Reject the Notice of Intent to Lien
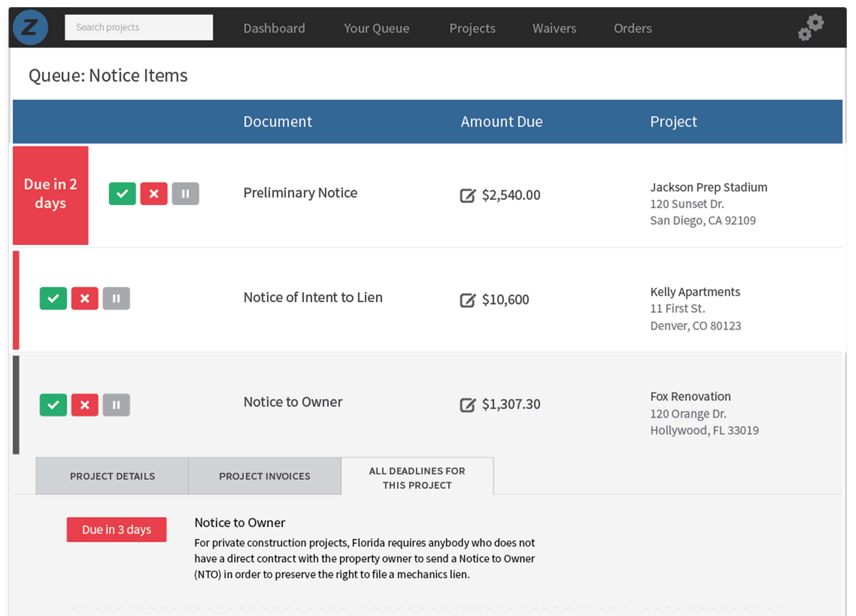Image resolution: width=856 pixels, height=616 pixels. coord(85,298)
